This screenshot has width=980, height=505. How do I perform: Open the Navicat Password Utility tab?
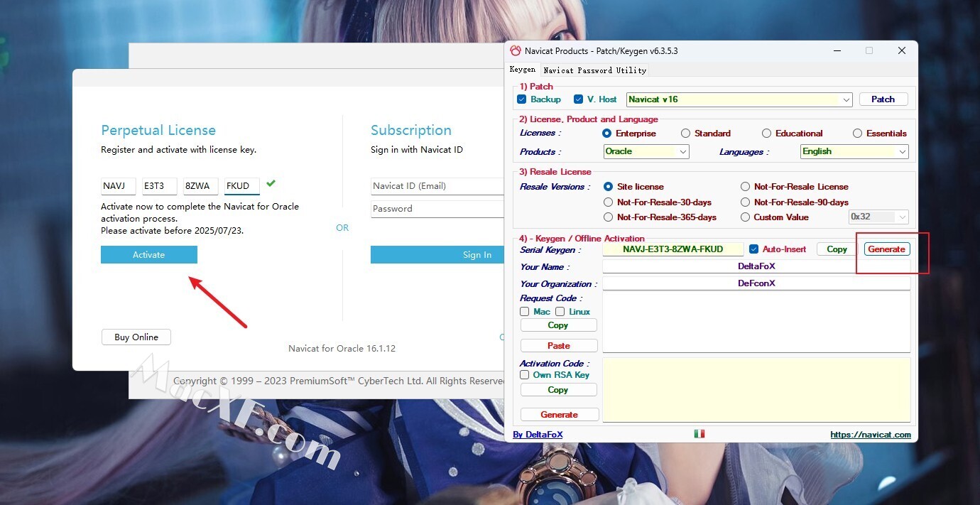coord(594,70)
